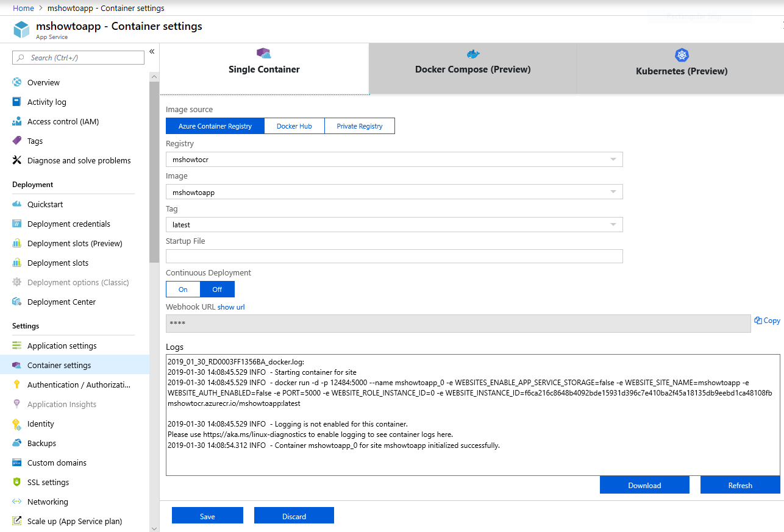
Task: Click the Copy icon beside Webhook URL
Action: pyautogui.click(x=758, y=321)
